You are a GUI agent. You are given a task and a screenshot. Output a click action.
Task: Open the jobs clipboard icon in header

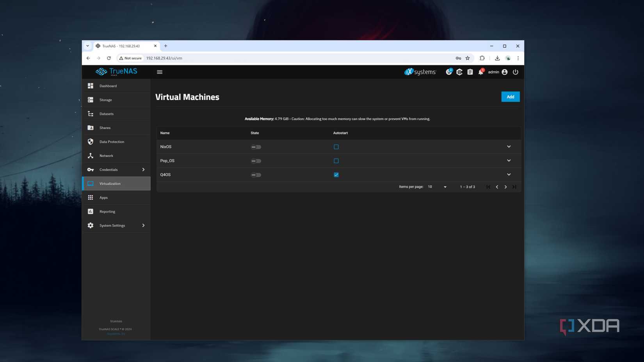[x=470, y=72]
